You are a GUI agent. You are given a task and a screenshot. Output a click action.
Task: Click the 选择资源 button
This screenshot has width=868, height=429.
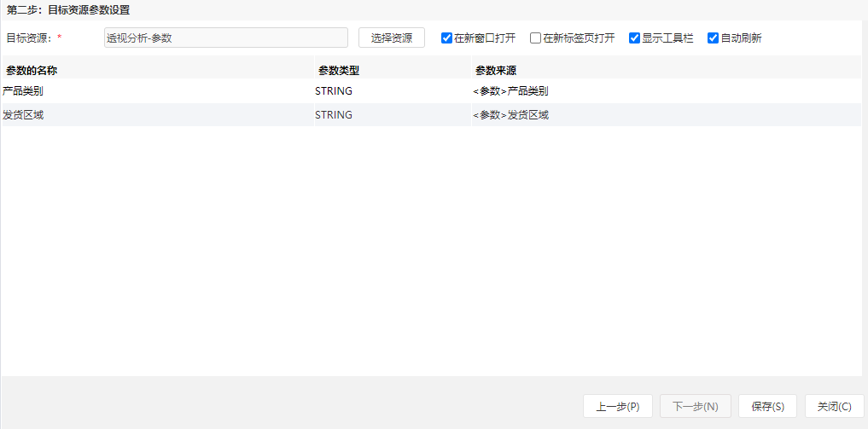pyautogui.click(x=392, y=38)
